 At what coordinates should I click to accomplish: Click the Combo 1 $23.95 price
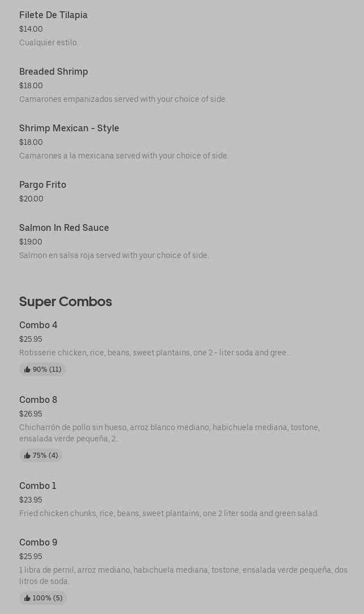(31, 500)
